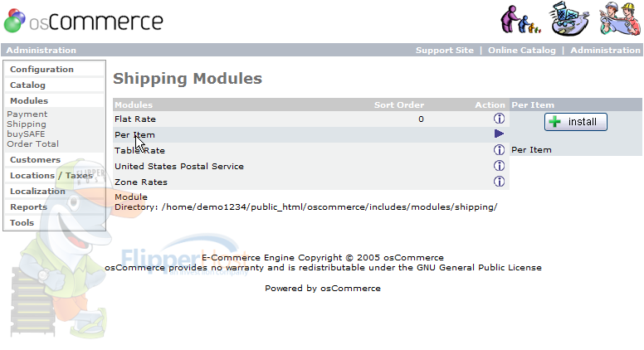Screen dimensions: 644x350
Task: Click the Table Rate info icon
Action: point(499,150)
